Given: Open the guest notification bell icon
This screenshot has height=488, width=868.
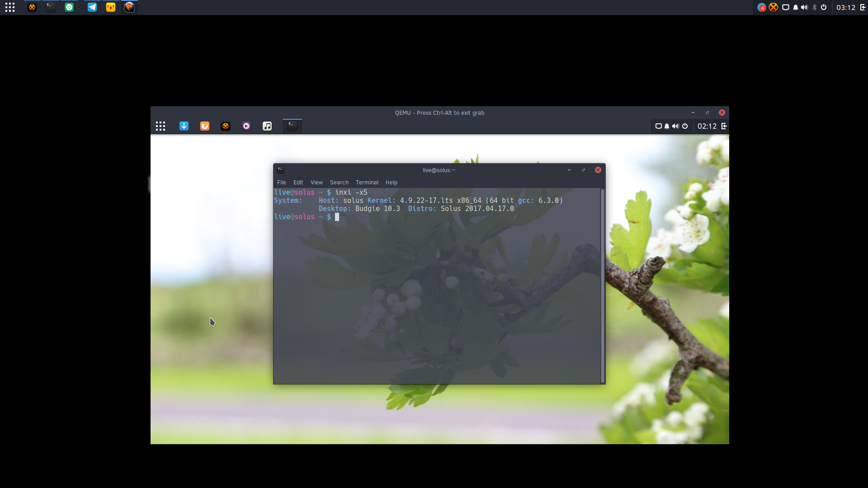Looking at the screenshot, I should click(667, 126).
